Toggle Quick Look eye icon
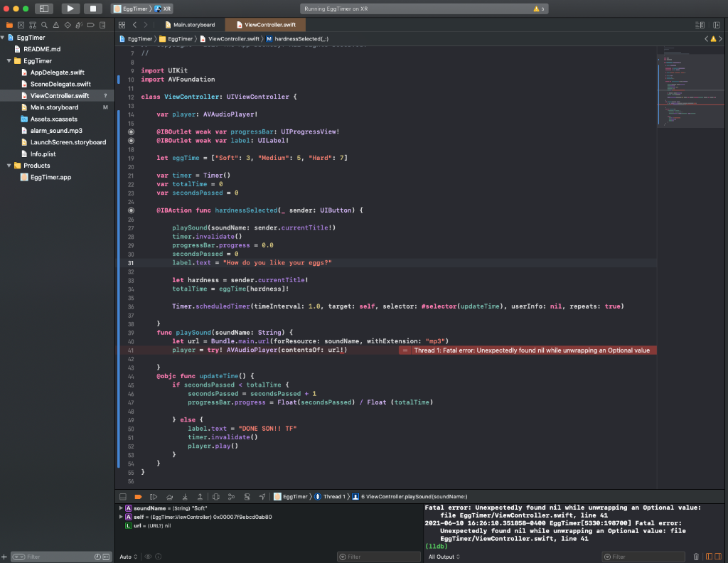The width and height of the screenshot is (728, 563). tap(148, 557)
